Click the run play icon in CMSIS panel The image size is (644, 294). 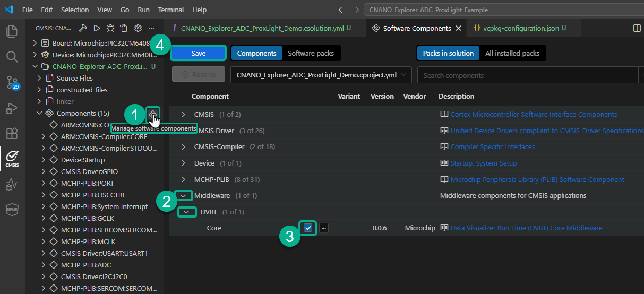pos(97,28)
